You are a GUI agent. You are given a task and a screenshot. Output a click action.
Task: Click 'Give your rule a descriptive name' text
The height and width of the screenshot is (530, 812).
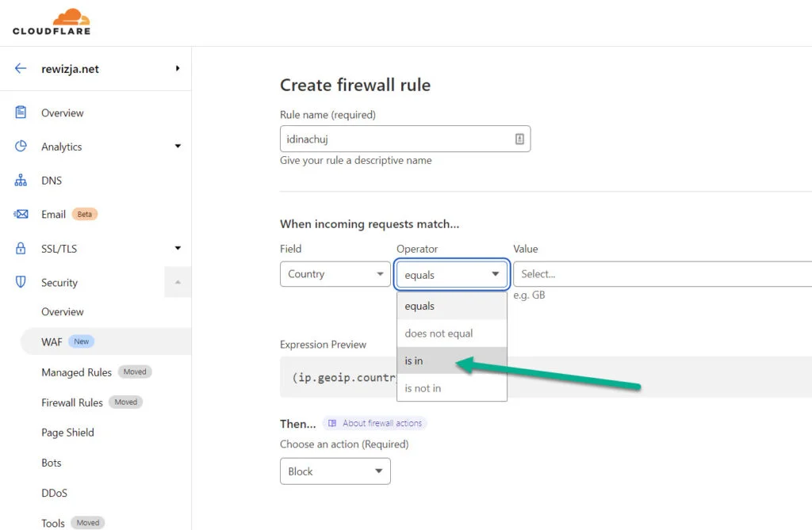356,161
